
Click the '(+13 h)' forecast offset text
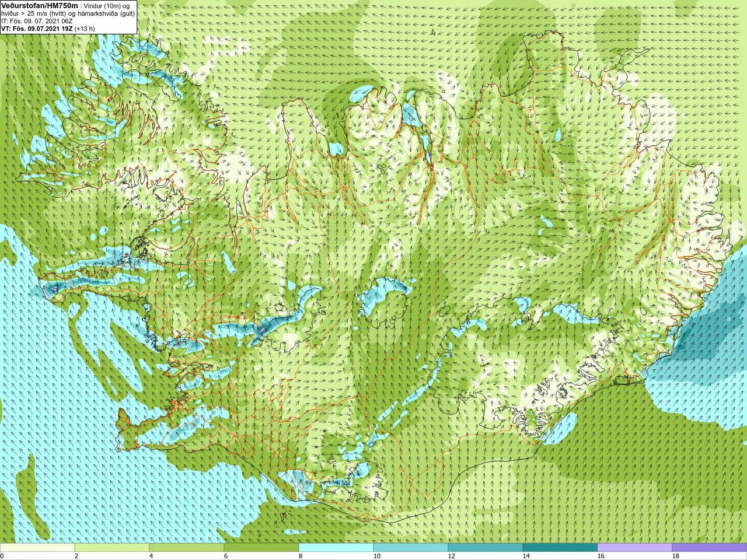point(85,29)
